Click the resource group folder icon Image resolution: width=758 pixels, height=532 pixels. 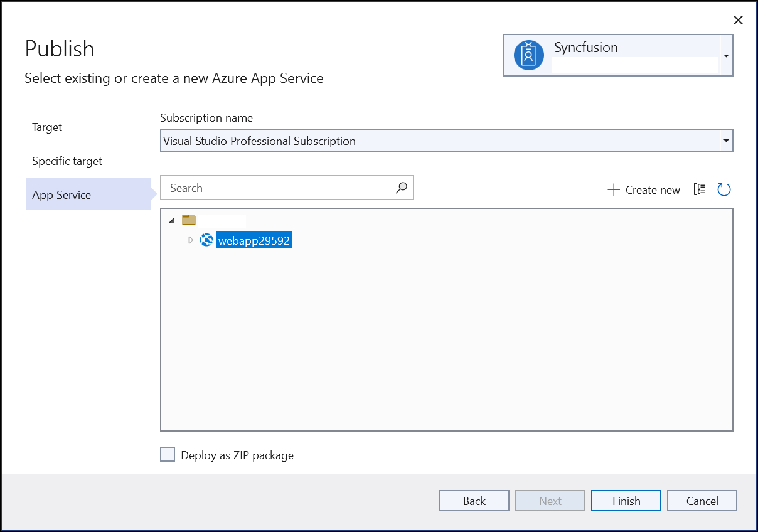(189, 220)
